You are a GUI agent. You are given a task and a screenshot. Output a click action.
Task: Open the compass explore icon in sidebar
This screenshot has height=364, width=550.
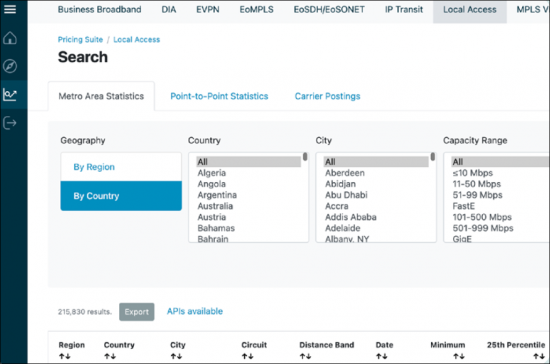pos(10,66)
